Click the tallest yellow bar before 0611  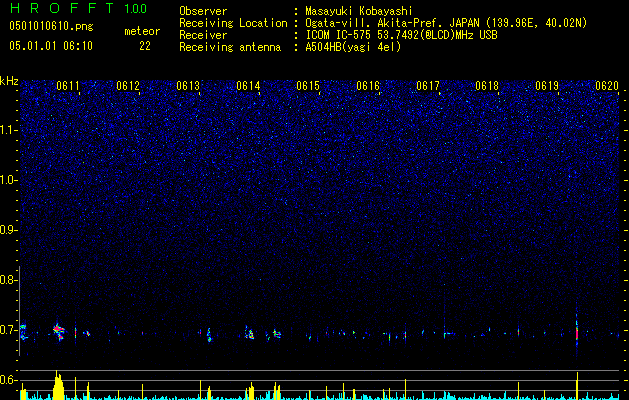click(x=58, y=386)
